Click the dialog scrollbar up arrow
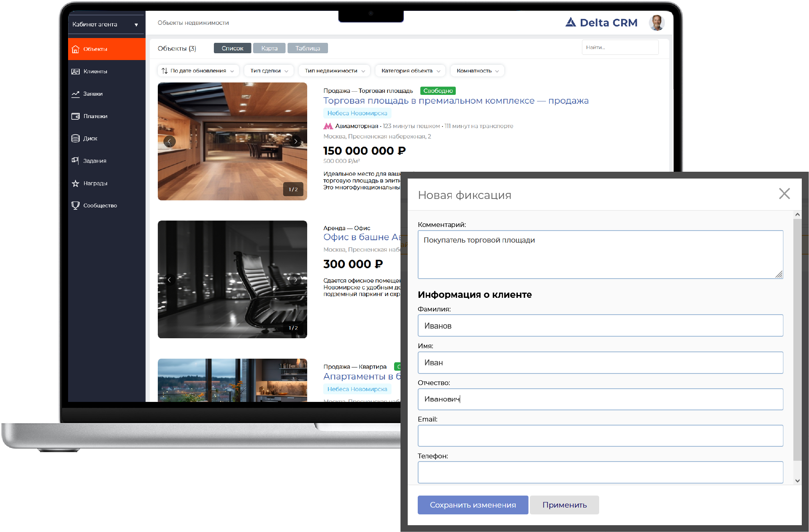 797,215
